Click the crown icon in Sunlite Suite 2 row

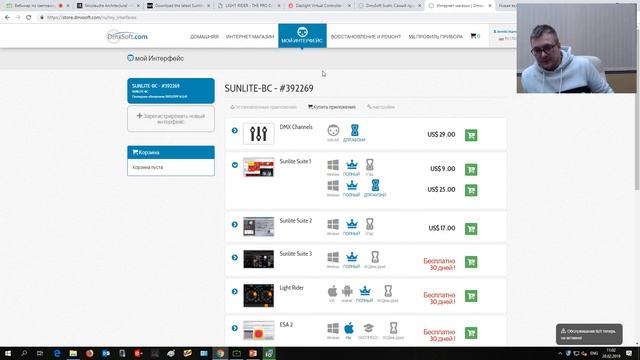(x=351, y=224)
